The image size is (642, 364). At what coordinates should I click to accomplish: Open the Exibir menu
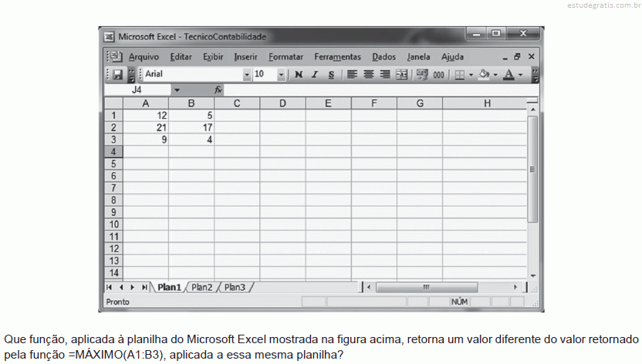coord(213,57)
